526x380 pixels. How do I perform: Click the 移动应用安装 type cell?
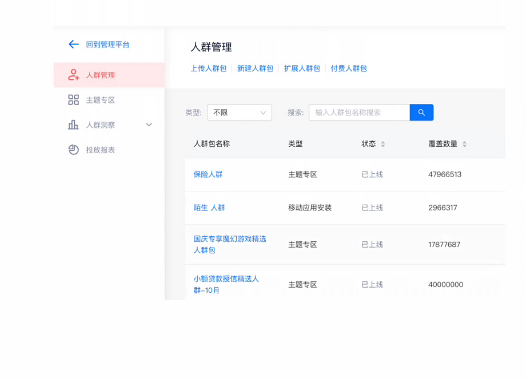[310, 208]
